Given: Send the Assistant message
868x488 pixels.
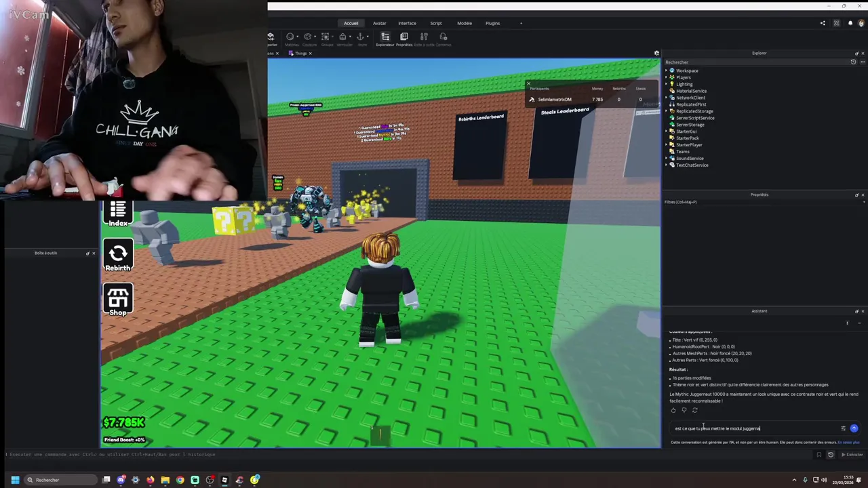Looking at the screenshot, I should [854, 428].
